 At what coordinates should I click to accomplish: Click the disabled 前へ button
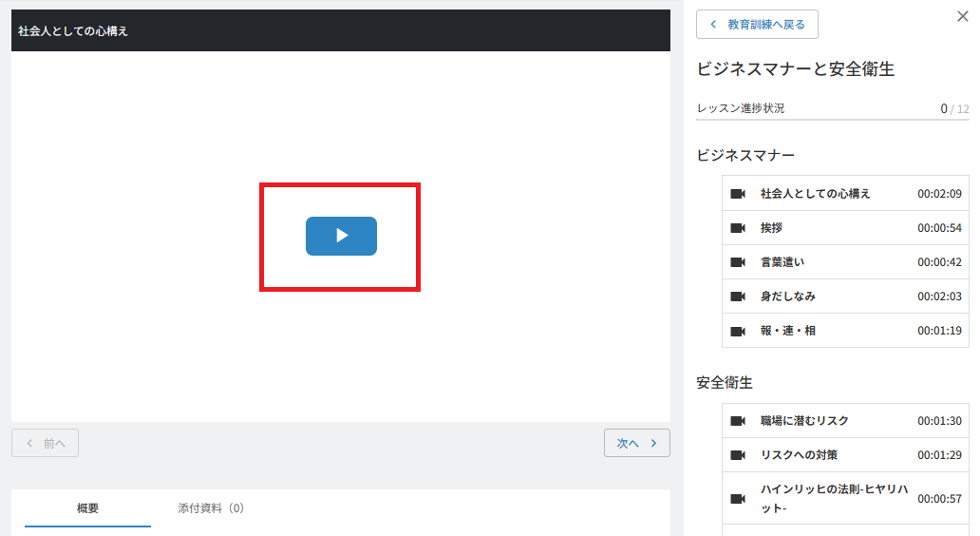coord(45,443)
